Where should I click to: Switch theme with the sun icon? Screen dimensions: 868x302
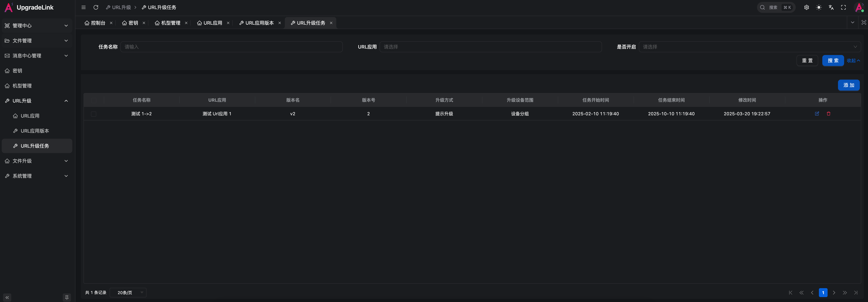click(819, 7)
